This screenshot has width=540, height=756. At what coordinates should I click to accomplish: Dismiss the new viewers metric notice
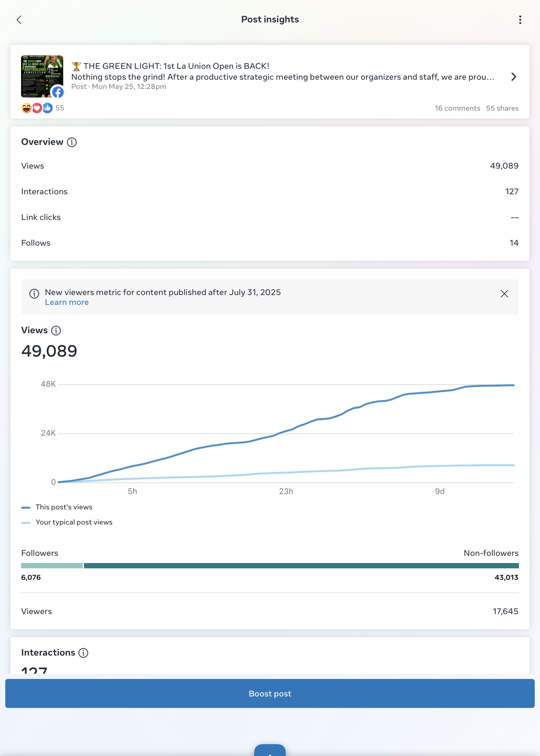[x=504, y=294]
